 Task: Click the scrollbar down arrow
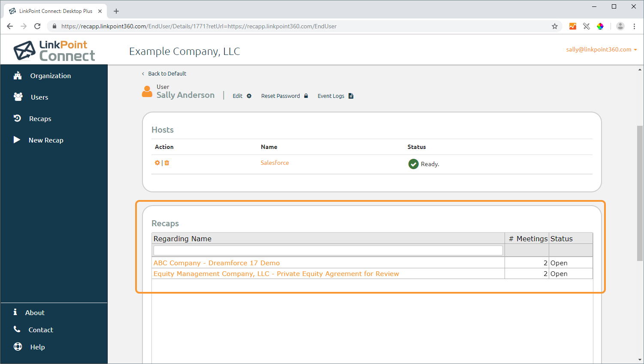click(x=640, y=360)
